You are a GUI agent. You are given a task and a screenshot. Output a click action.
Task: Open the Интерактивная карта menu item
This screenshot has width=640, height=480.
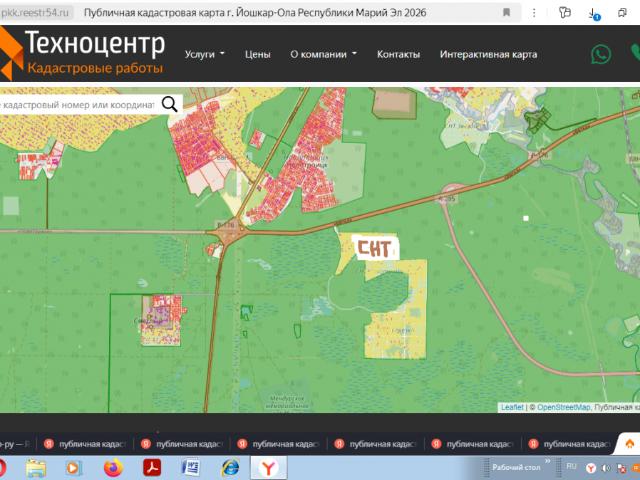tap(488, 54)
